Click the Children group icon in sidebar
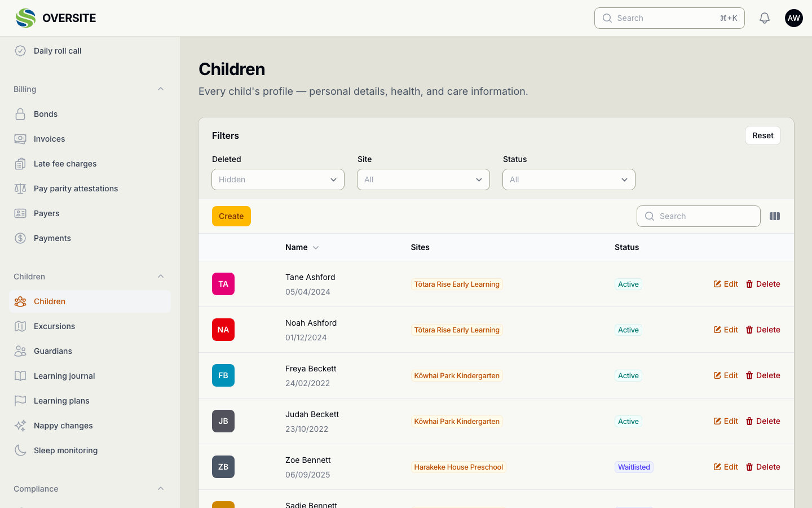Image resolution: width=812 pixels, height=508 pixels. [20, 301]
